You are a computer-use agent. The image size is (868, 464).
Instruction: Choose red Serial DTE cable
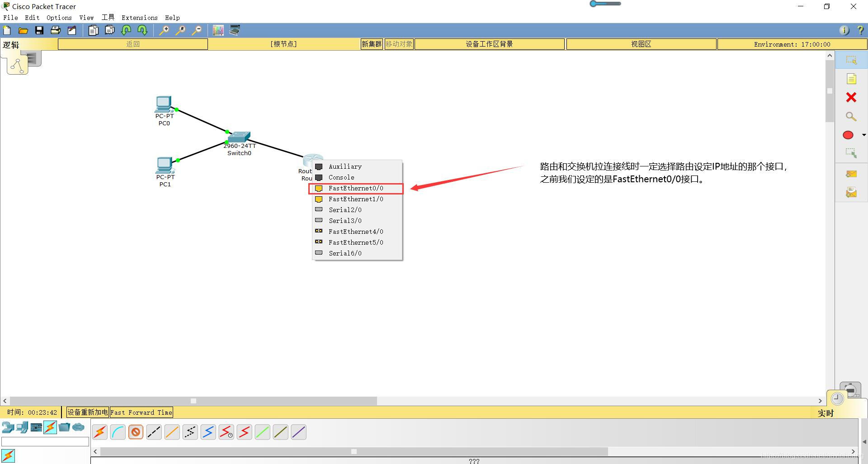click(x=245, y=432)
